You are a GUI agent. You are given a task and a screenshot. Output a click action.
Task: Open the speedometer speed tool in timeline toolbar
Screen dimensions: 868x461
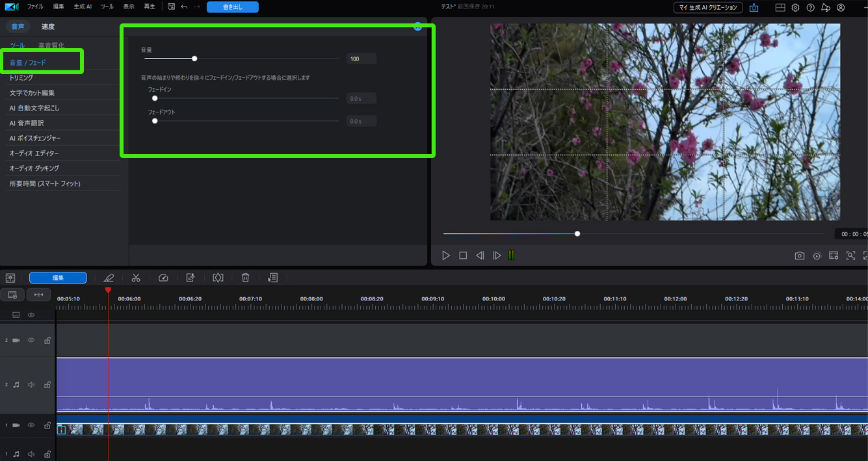point(163,278)
